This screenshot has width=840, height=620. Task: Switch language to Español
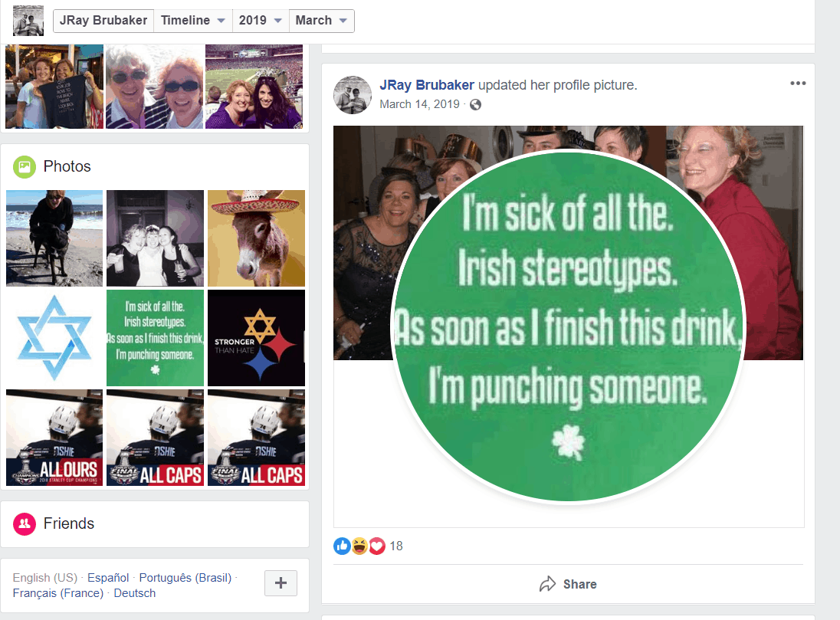[x=108, y=578]
